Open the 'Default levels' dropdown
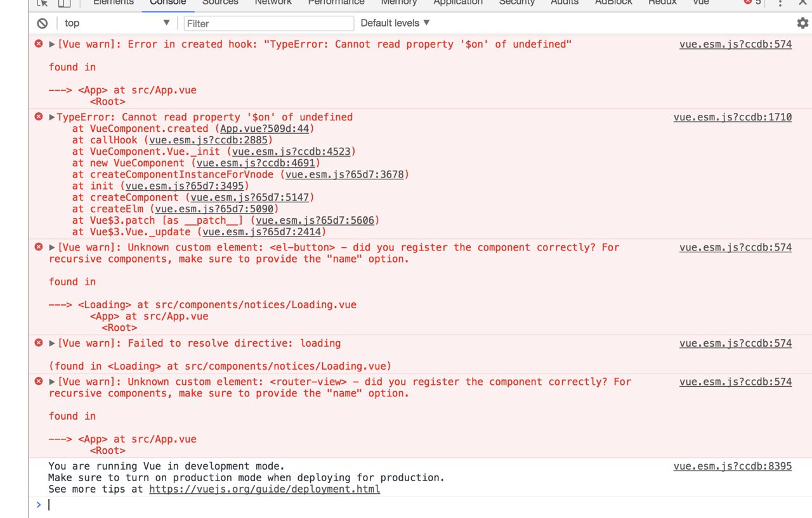 point(395,23)
